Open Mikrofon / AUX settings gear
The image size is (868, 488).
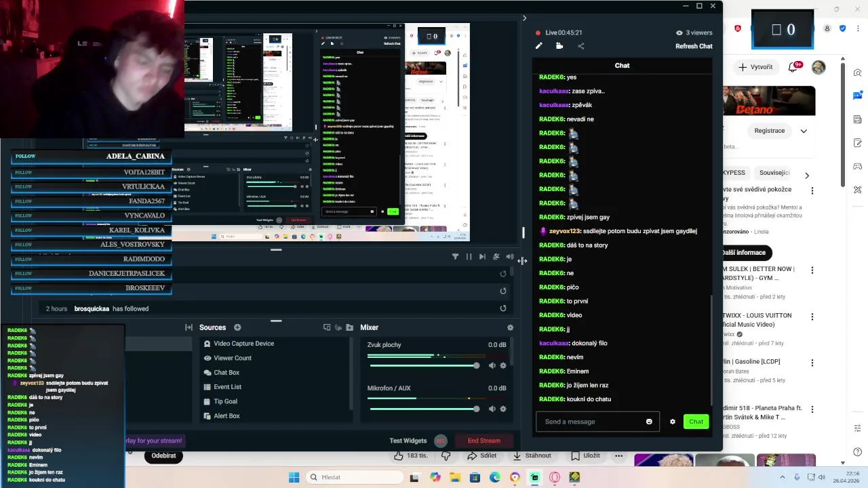coord(503,409)
